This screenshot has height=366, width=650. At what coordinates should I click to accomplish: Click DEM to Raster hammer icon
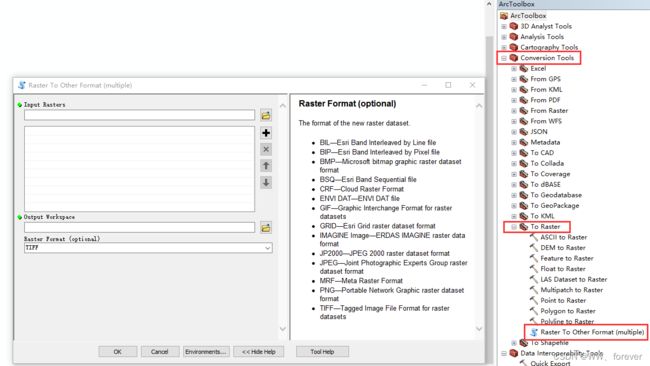pyautogui.click(x=534, y=247)
